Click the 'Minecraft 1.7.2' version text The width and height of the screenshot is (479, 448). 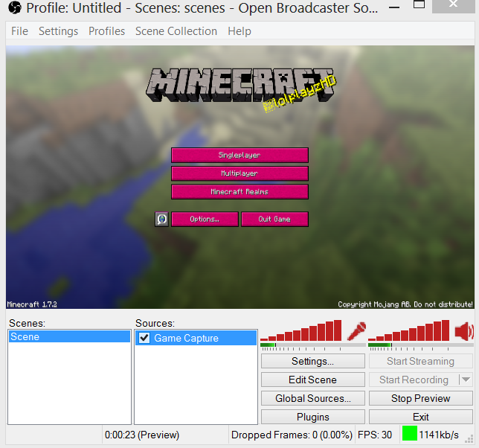coord(32,304)
